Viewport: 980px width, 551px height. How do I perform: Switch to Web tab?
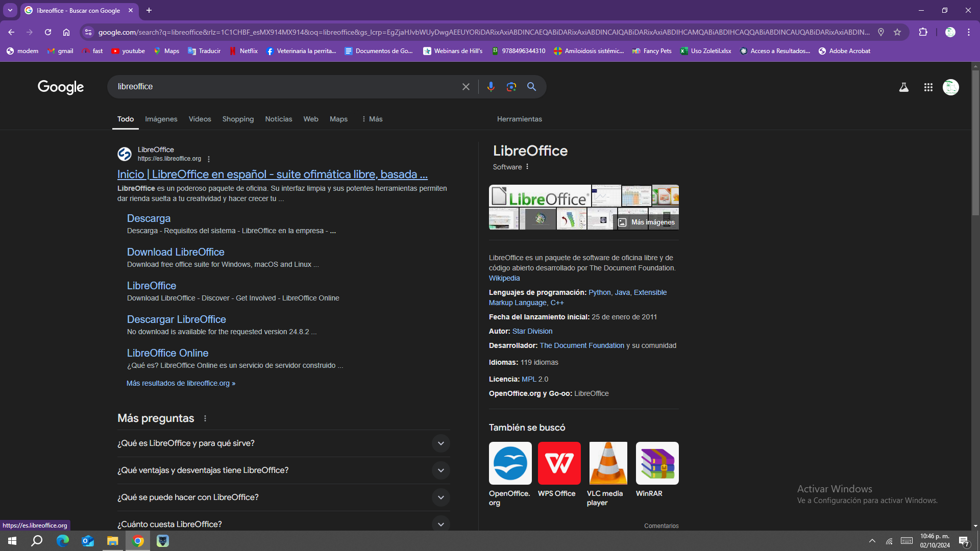click(311, 119)
